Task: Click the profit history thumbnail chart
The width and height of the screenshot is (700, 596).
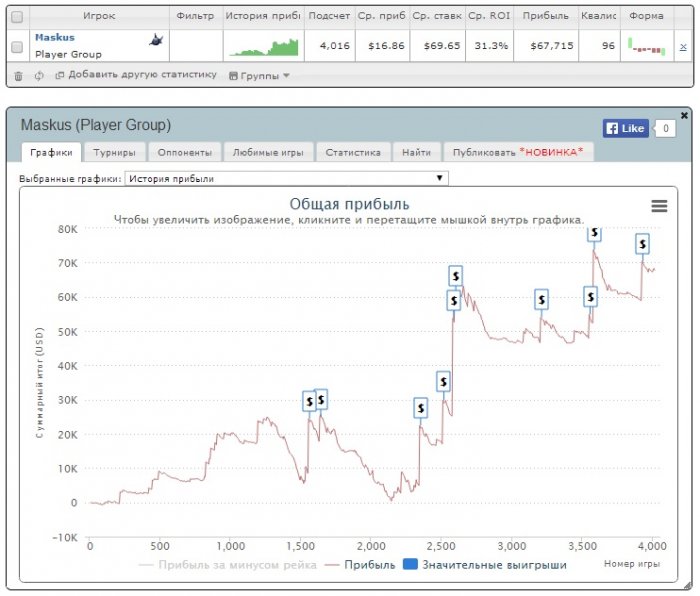Action: (x=263, y=47)
